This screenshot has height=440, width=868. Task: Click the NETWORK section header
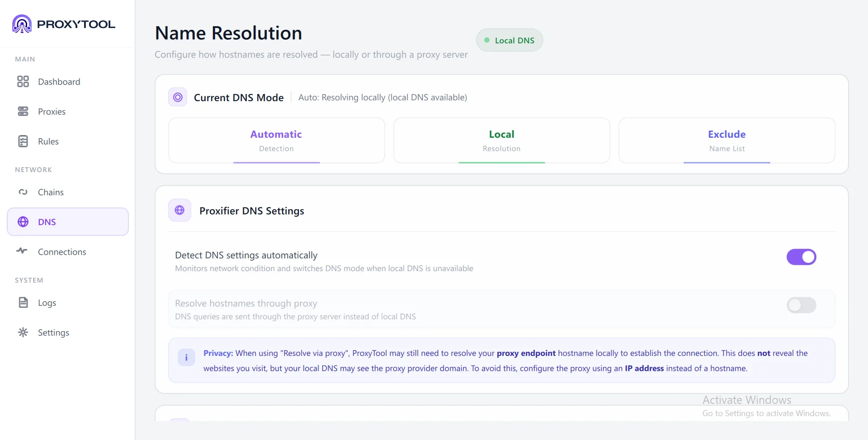pos(33,170)
